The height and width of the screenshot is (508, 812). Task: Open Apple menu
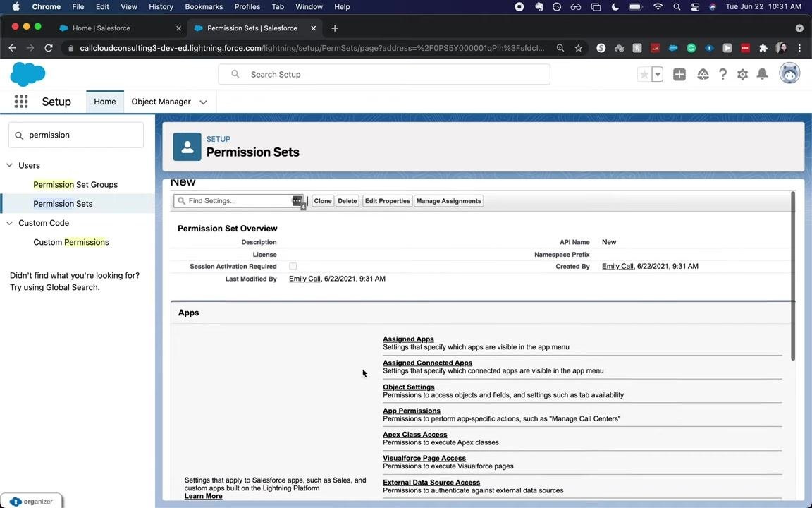click(x=16, y=7)
